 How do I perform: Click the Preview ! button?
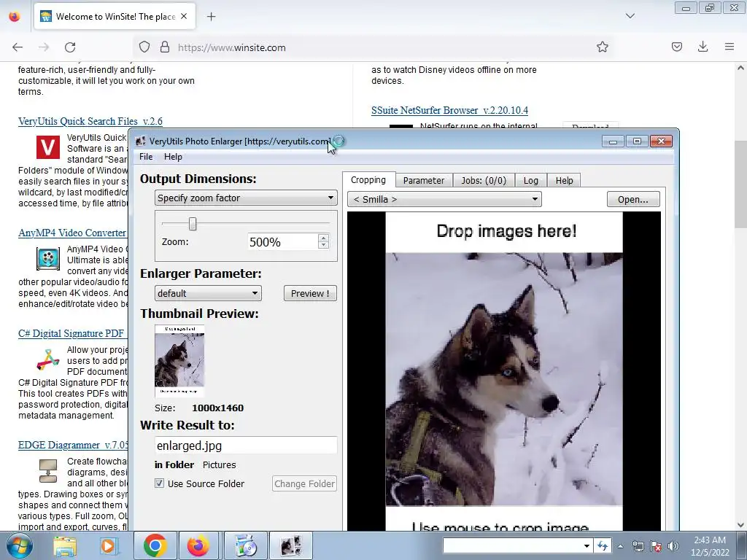310,293
